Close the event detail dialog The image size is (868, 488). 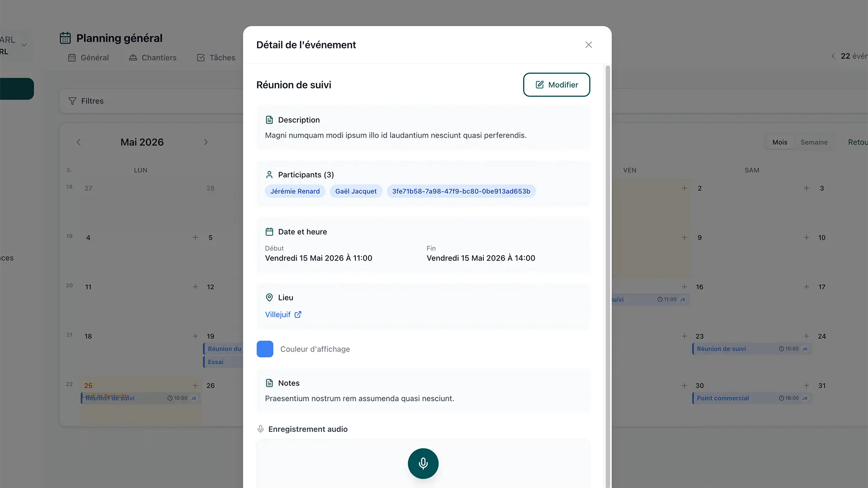pyautogui.click(x=588, y=45)
